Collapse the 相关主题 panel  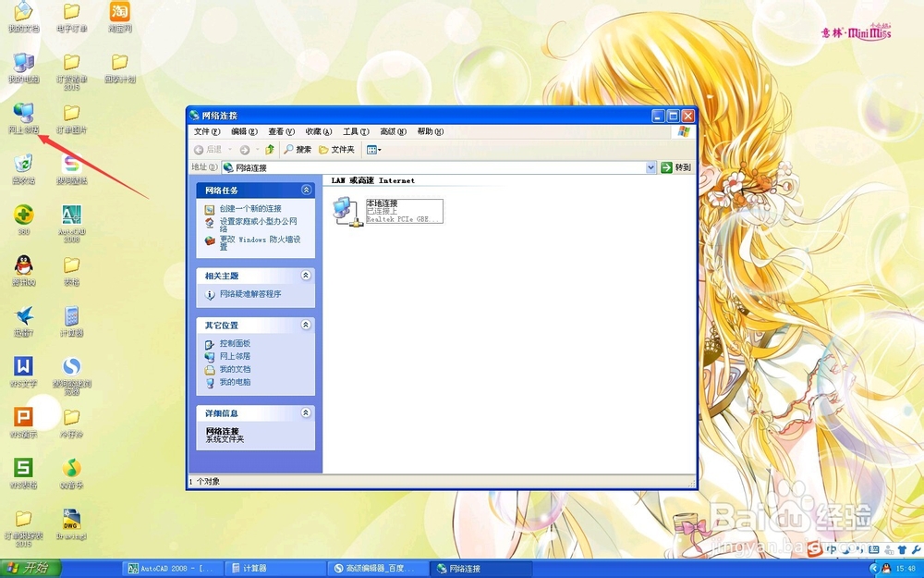pyautogui.click(x=306, y=275)
